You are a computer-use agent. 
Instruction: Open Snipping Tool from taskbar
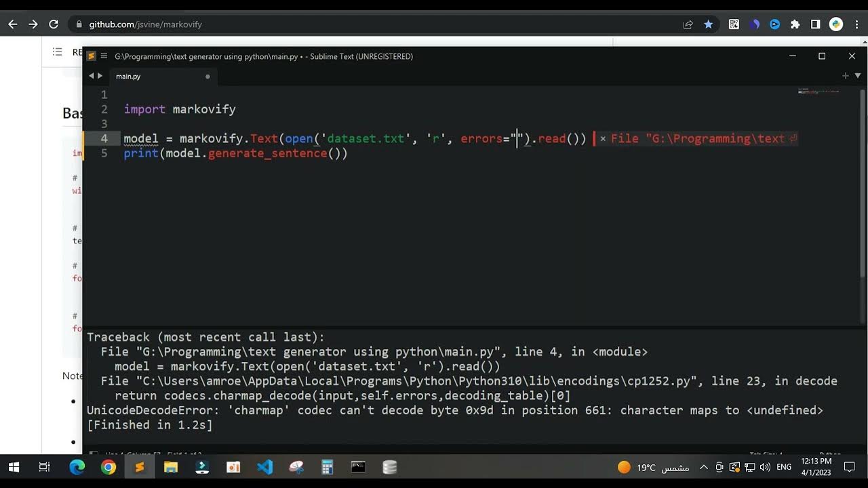point(296,467)
